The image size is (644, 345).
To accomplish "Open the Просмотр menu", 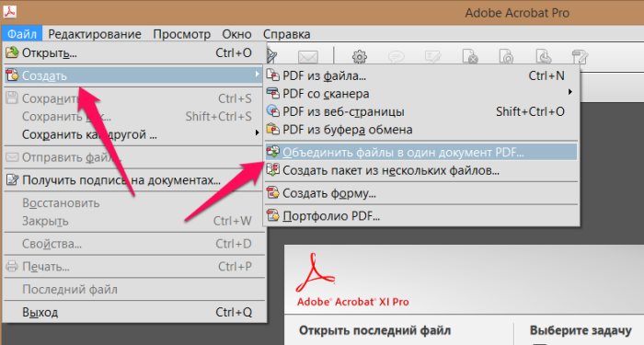I will pos(181,34).
